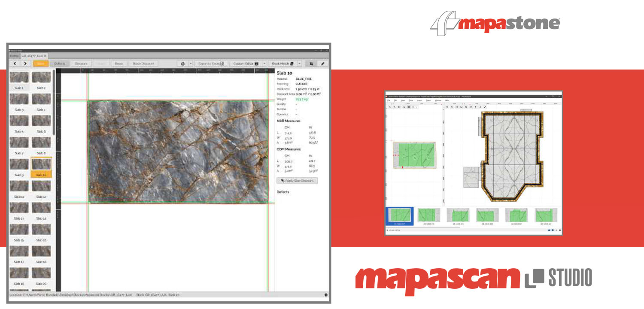This screenshot has height=309, width=644.
Task: Go to the previous slab with the back arrow
Action: [15, 64]
